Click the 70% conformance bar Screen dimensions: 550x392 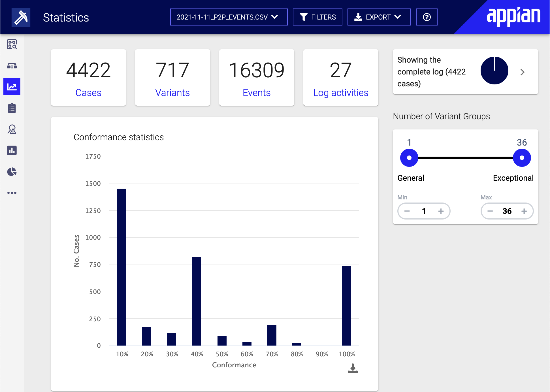(272, 335)
